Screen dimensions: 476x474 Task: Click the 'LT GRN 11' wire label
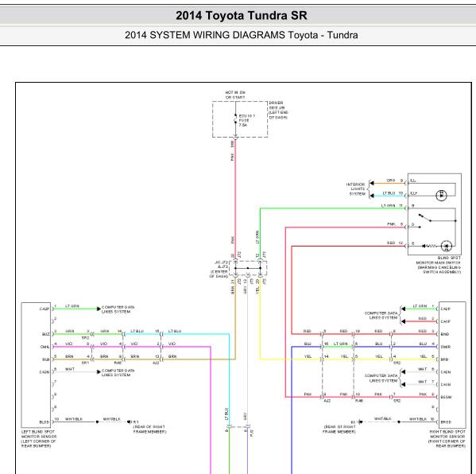[392, 206]
